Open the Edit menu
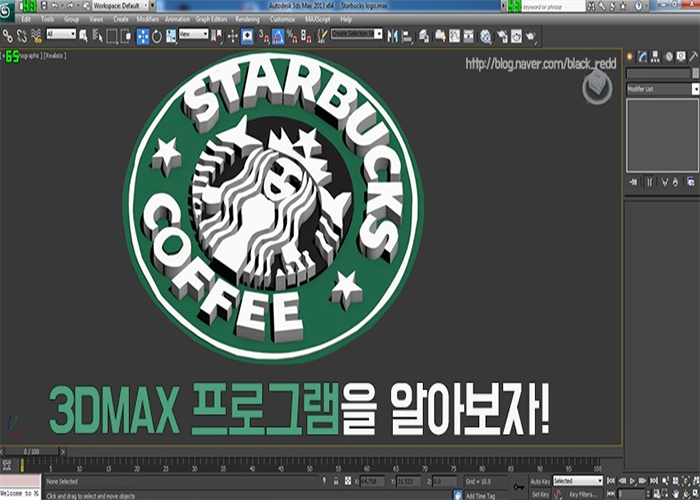Image resolution: width=700 pixels, height=500 pixels. tap(26, 20)
